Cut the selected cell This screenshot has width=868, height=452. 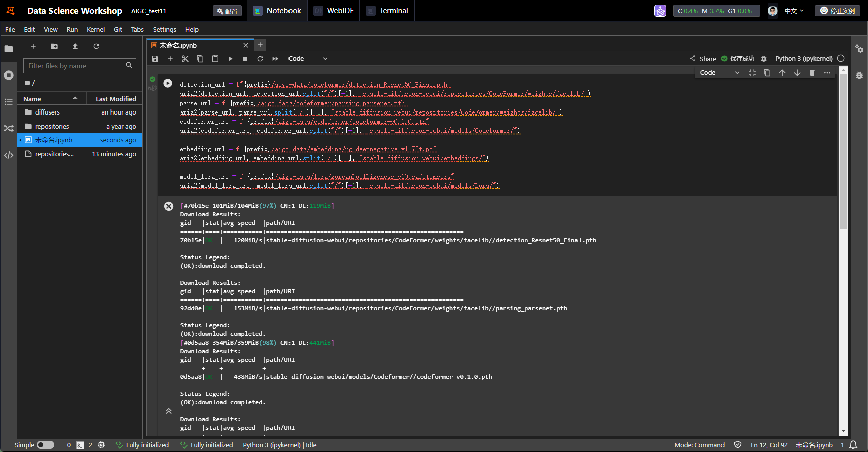pyautogui.click(x=185, y=59)
